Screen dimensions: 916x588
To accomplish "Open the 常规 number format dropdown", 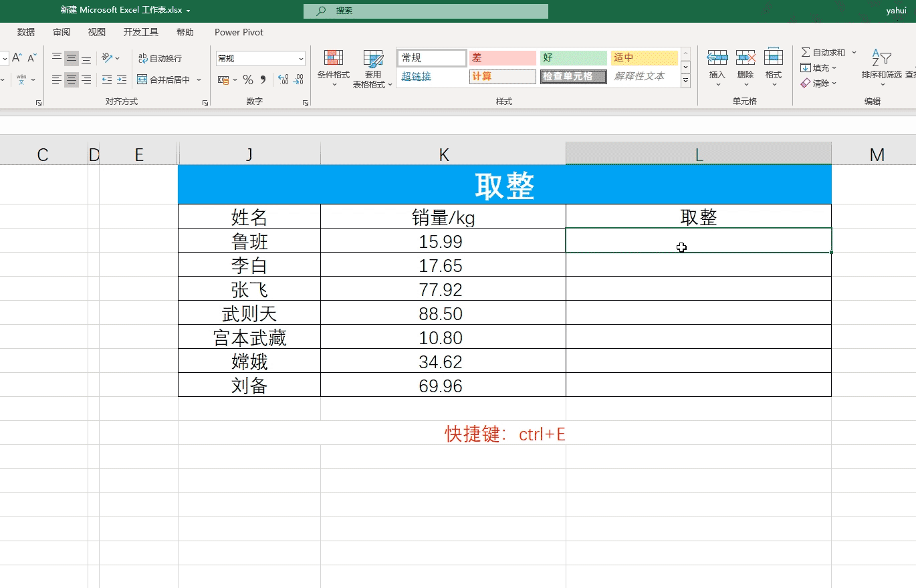I will (x=301, y=59).
